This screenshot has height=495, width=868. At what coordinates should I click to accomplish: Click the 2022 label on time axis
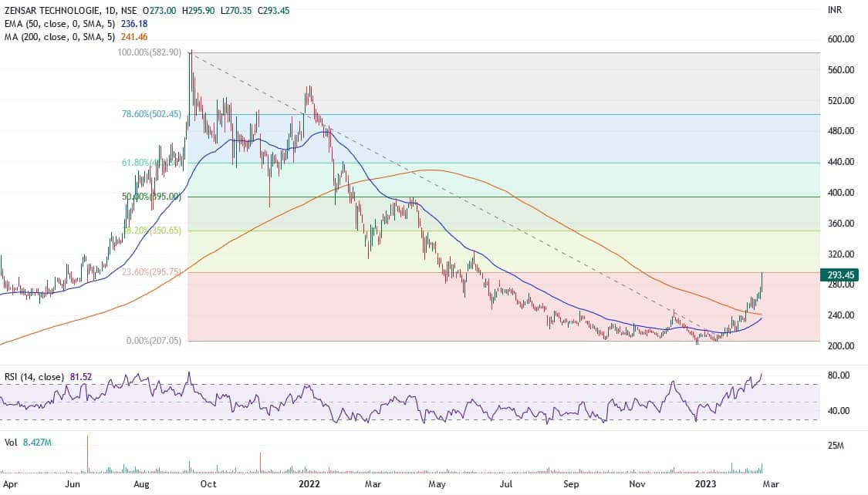tap(309, 484)
